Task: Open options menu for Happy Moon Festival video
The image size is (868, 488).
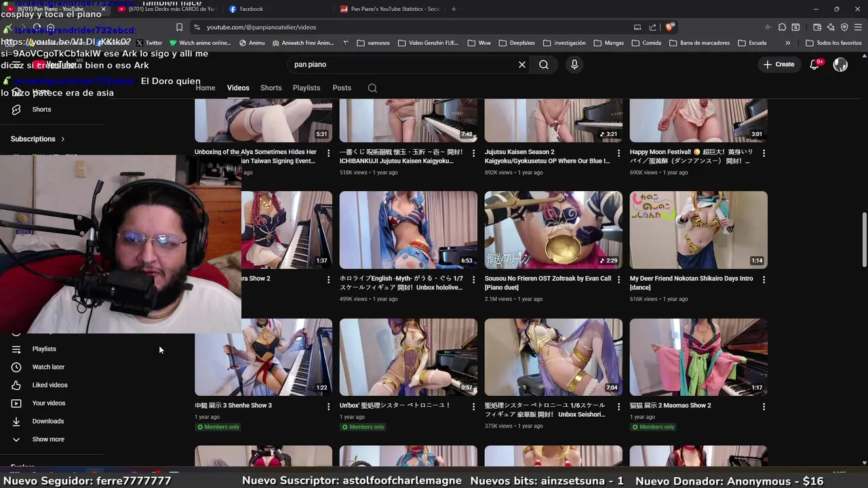Action: point(764,153)
